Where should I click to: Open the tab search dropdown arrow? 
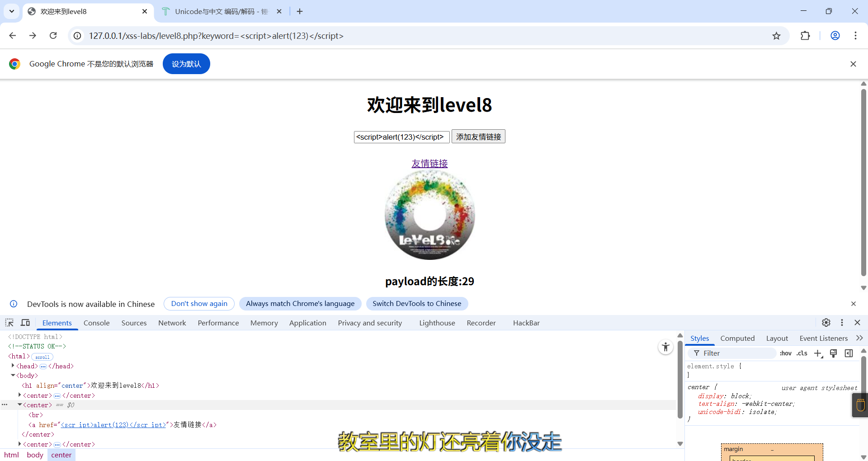tap(12, 11)
